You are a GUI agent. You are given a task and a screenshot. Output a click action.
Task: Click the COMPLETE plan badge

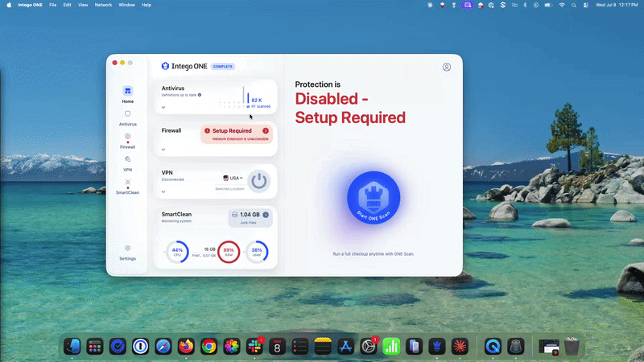[223, 66]
